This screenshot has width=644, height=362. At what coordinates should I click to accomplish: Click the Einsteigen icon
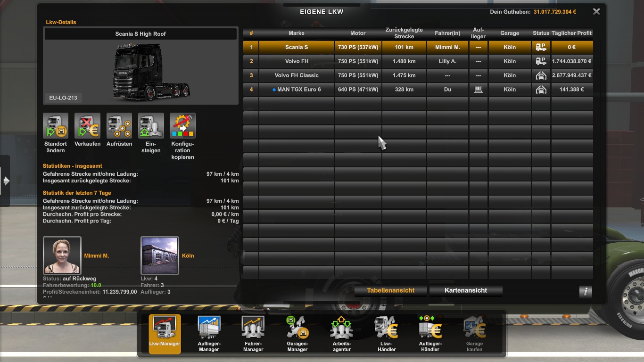pyautogui.click(x=151, y=125)
